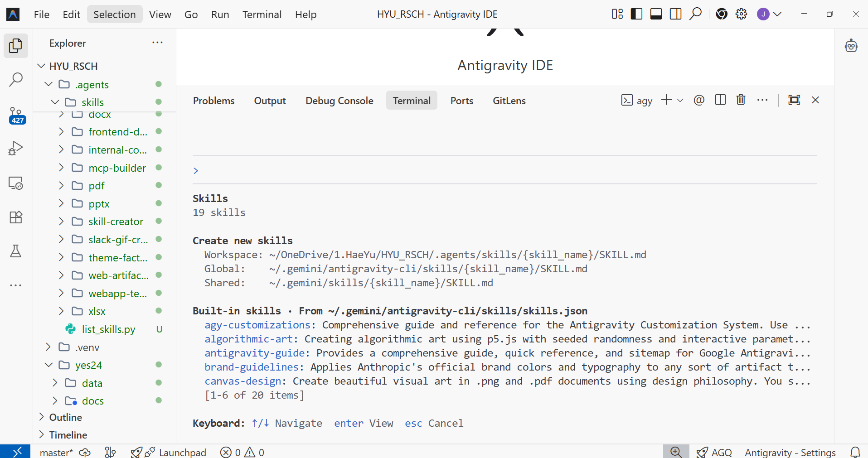868x458 pixels.
Task: Open the agent robot panel icon
Action: coord(851,46)
